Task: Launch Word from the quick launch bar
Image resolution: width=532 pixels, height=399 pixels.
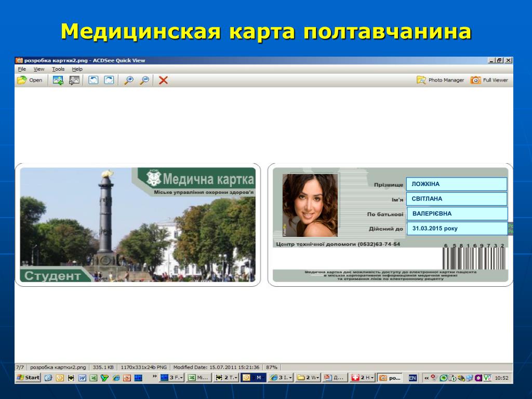Action: (82, 378)
